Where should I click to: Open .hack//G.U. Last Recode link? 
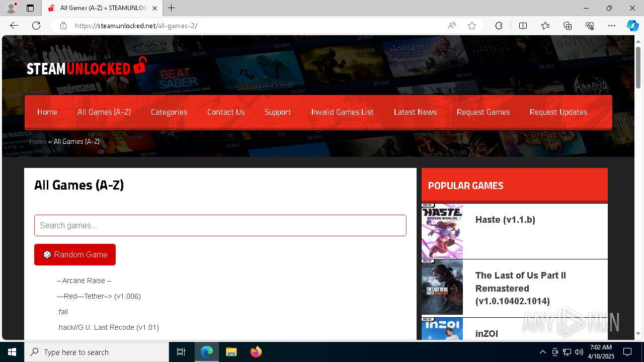[108, 327]
